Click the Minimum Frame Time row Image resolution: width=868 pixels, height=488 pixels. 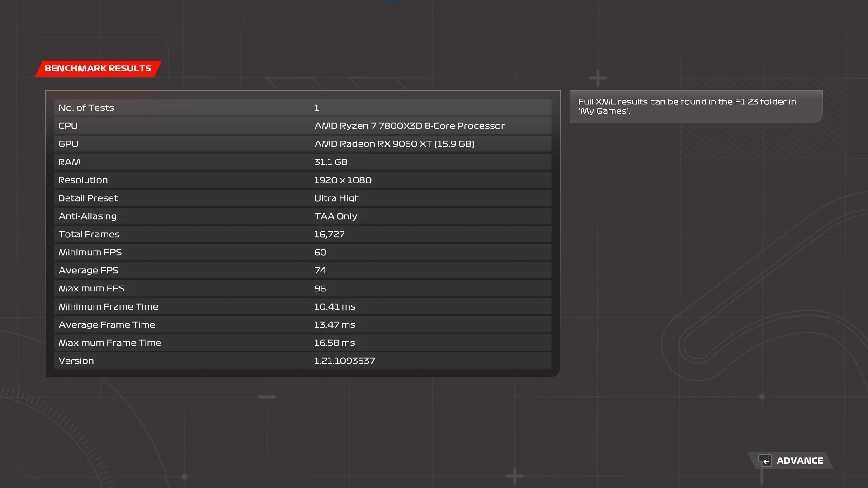pos(302,307)
